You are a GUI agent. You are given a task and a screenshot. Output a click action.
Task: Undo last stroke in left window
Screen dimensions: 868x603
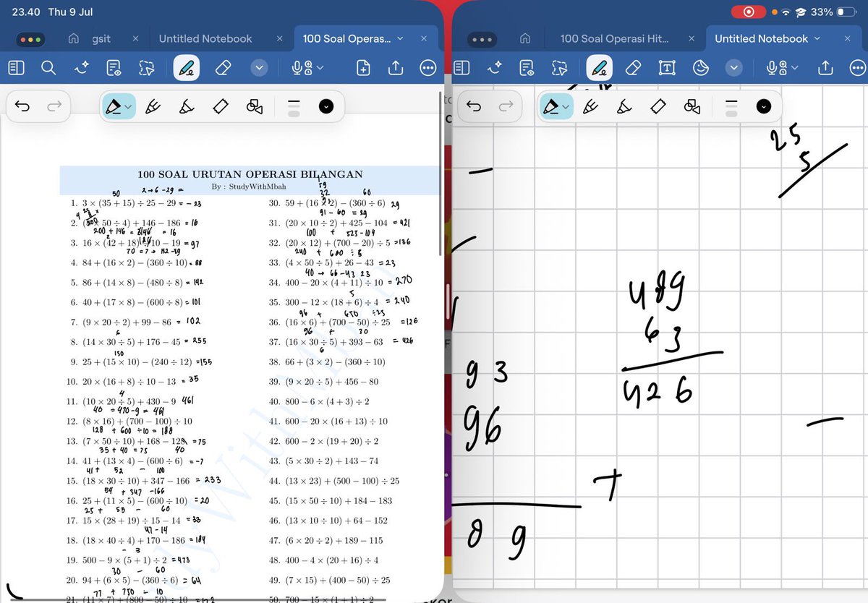[x=22, y=107]
